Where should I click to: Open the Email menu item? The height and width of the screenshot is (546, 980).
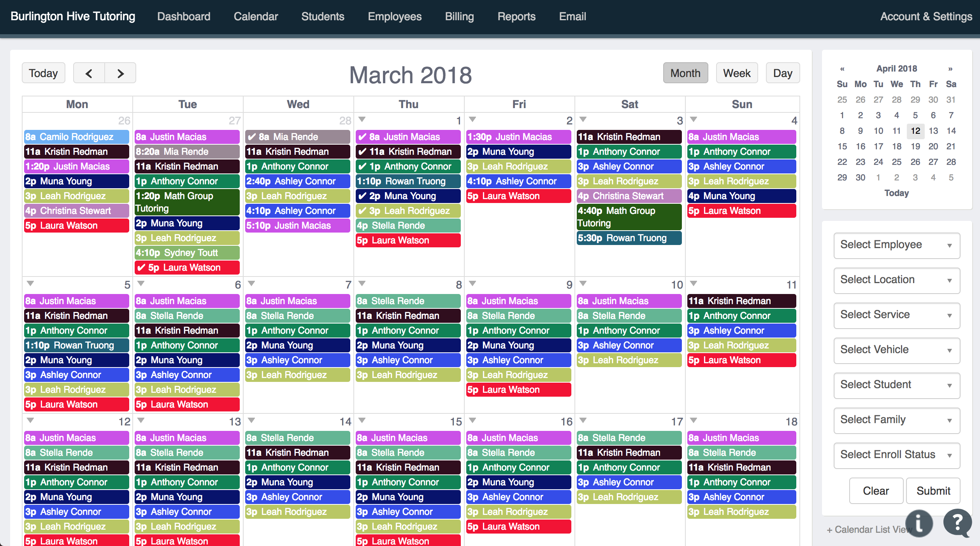573,16
